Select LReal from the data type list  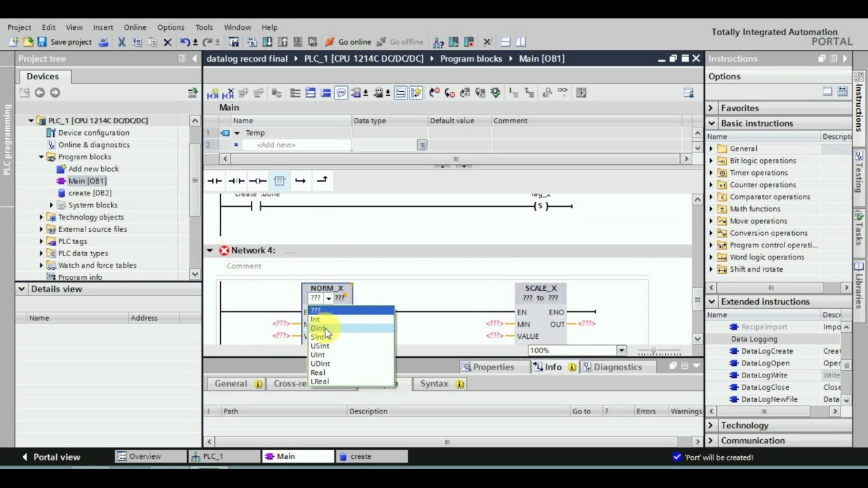(351, 382)
